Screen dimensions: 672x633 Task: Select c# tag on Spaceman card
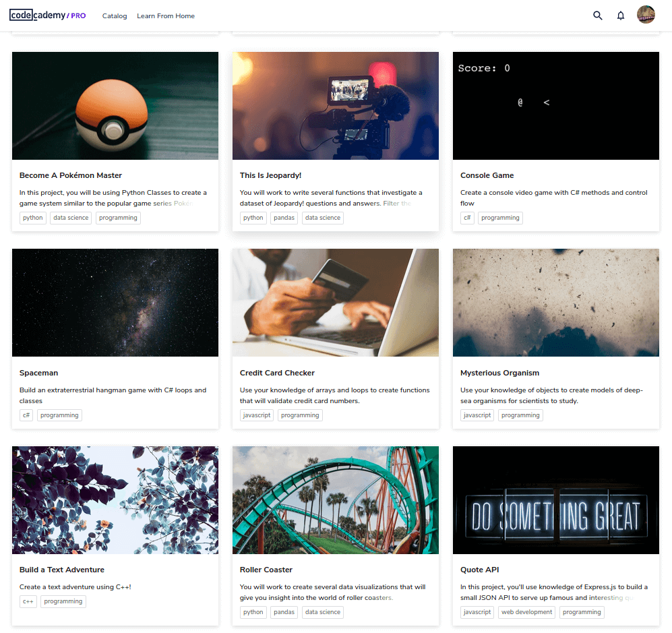tap(26, 415)
